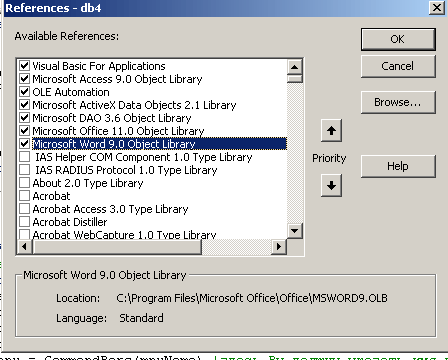Viewport: 448px width, 360px height.
Task: Move reference priority up with arrow
Action: (331, 131)
